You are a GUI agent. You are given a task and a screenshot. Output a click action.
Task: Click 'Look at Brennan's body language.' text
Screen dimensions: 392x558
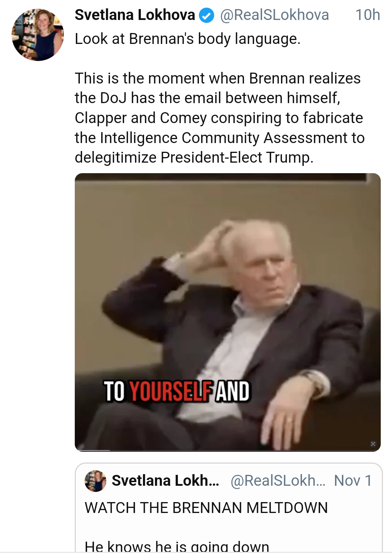(188, 39)
